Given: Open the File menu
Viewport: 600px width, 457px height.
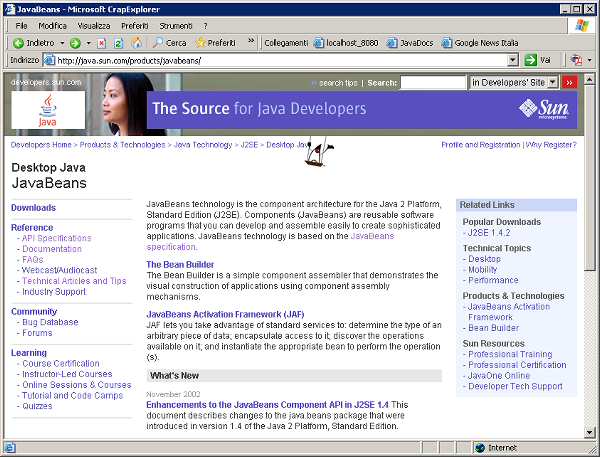Looking at the screenshot, I should [x=21, y=26].
